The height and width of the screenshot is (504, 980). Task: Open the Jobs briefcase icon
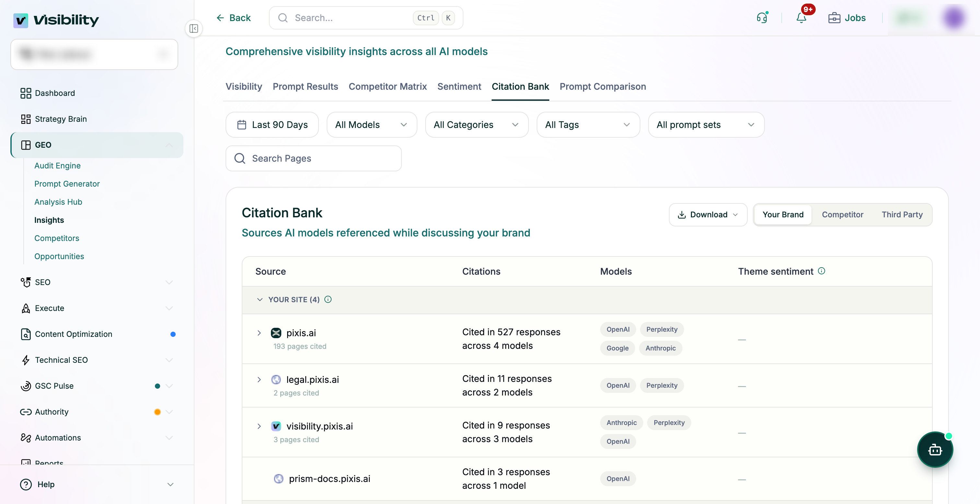pyautogui.click(x=834, y=18)
